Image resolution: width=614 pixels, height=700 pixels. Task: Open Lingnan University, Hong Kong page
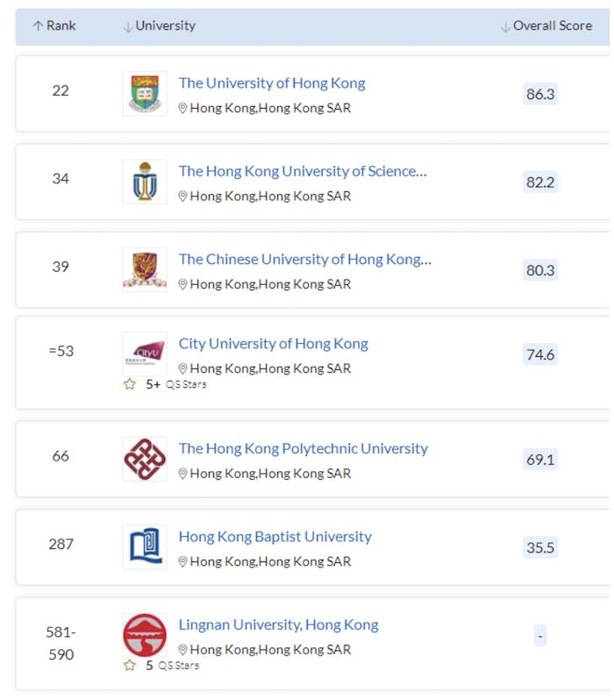pos(278,625)
